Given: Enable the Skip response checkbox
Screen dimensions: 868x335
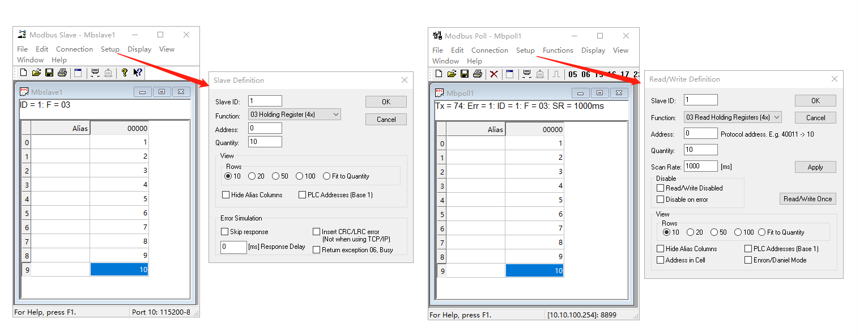Looking at the screenshot, I should (225, 232).
